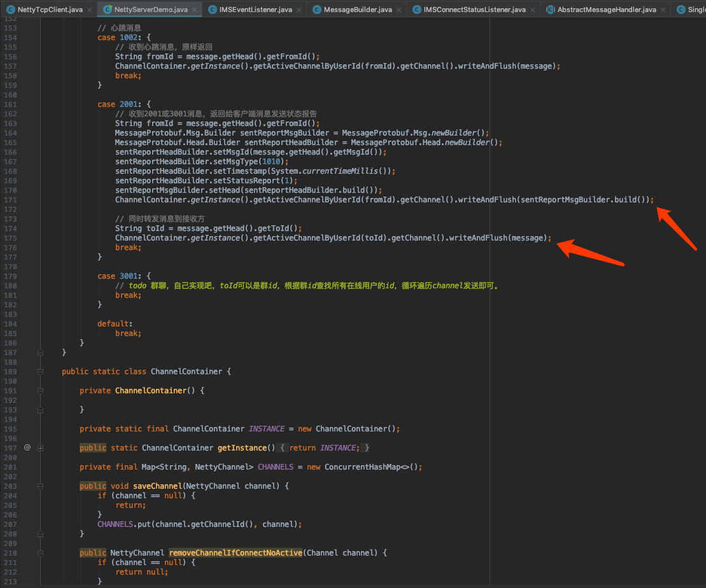Viewport: 706px width, 588px height.
Task: Click the class icon on the rightmost Single tab
Action: click(681, 10)
